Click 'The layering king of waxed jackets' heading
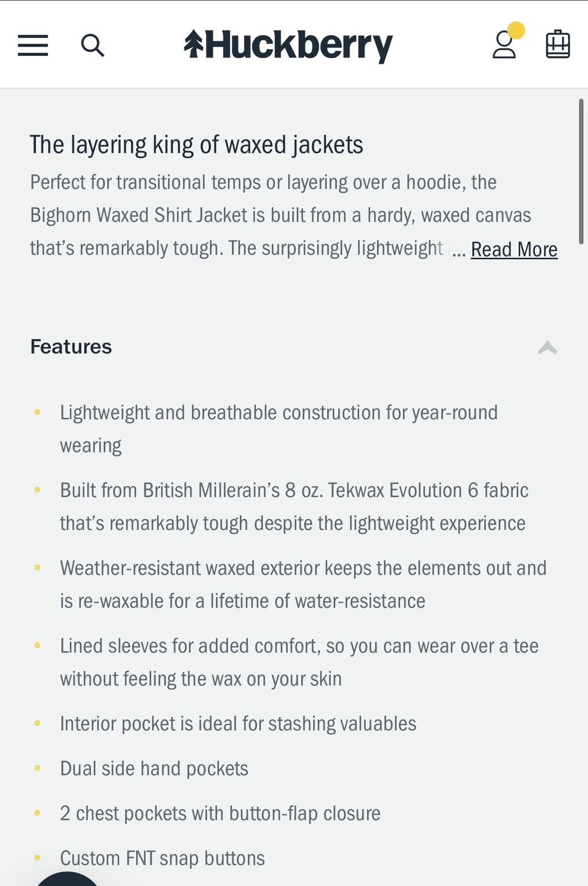588x886 pixels. (197, 145)
